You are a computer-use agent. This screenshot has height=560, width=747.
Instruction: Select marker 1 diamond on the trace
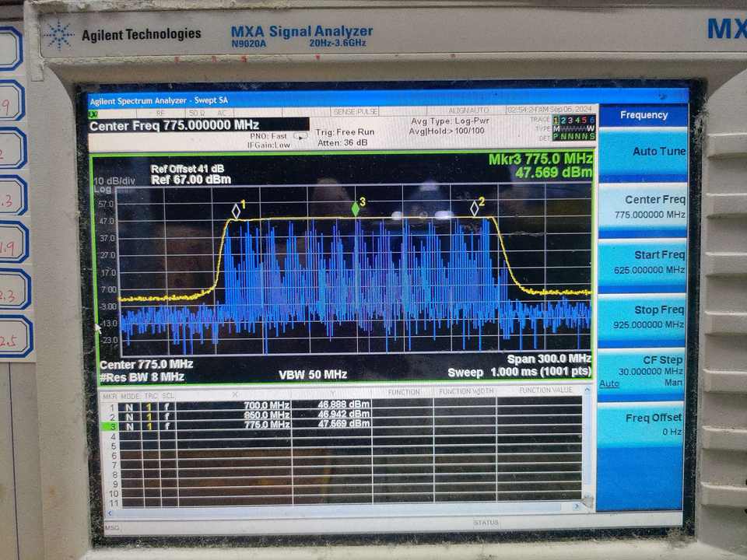coord(236,211)
